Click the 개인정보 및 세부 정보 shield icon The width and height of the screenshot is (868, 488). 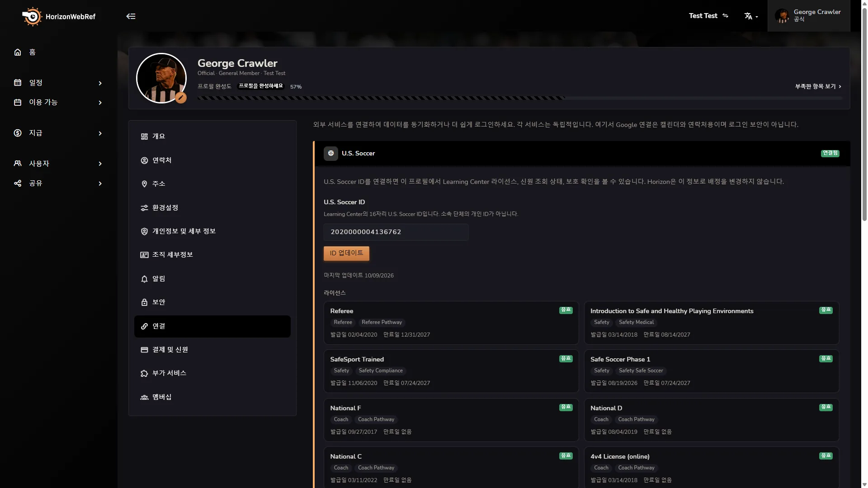coord(144,231)
